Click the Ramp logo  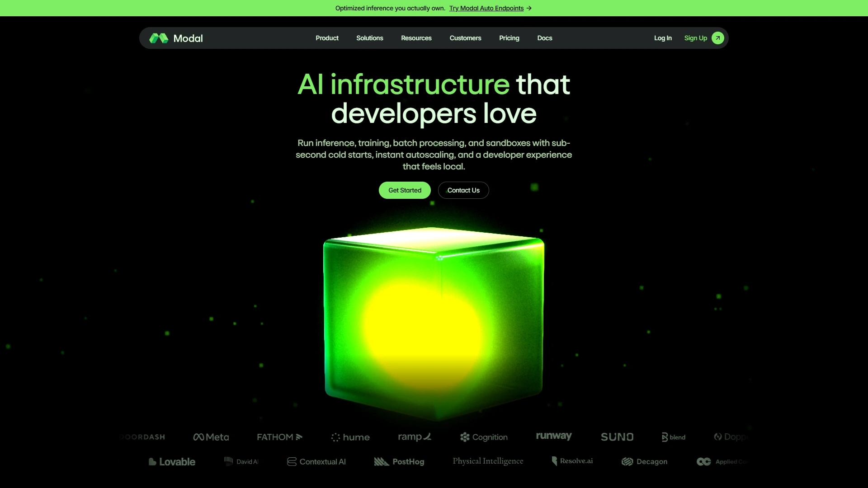coord(415,437)
